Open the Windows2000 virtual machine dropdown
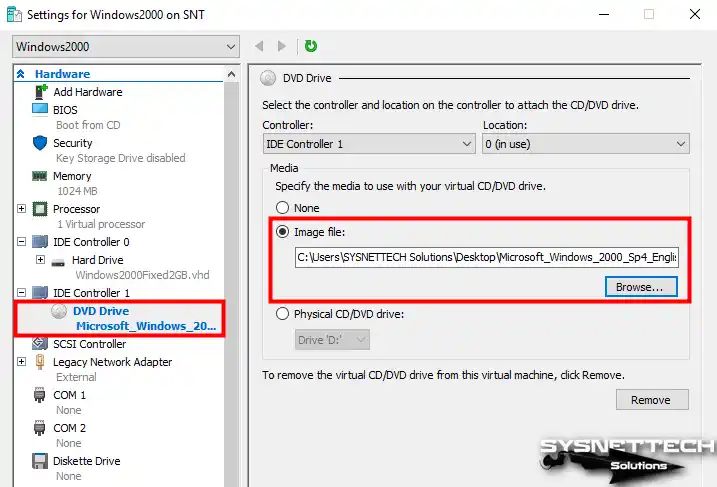Image resolution: width=717 pixels, height=487 pixels. pos(126,47)
